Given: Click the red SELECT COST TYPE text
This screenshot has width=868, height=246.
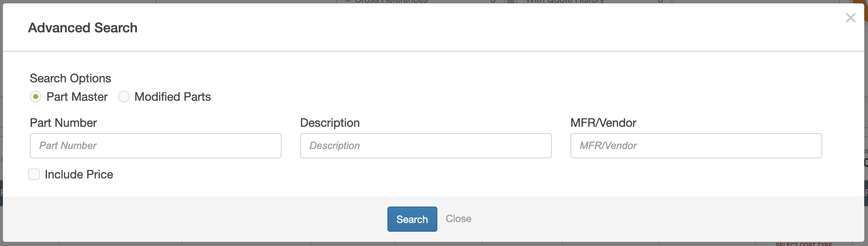Looking at the screenshot, I should (x=803, y=244).
